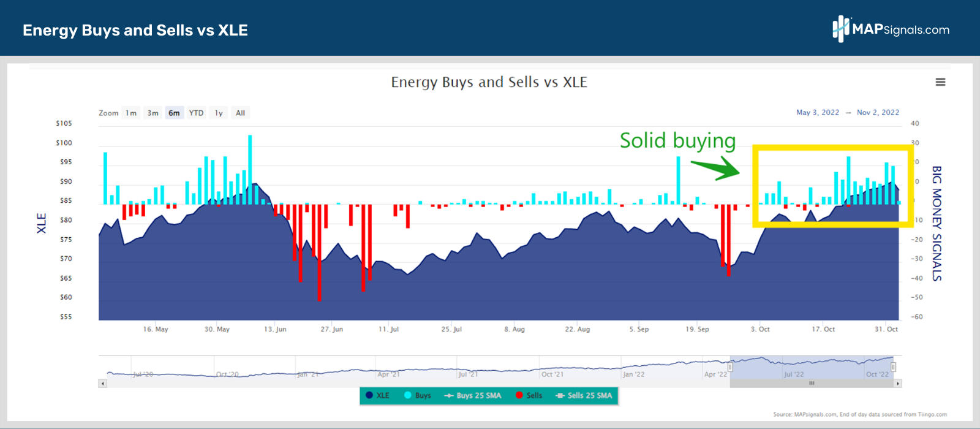
Task: Toggle Sells 25 SMA legend item
Action: pyautogui.click(x=584, y=395)
